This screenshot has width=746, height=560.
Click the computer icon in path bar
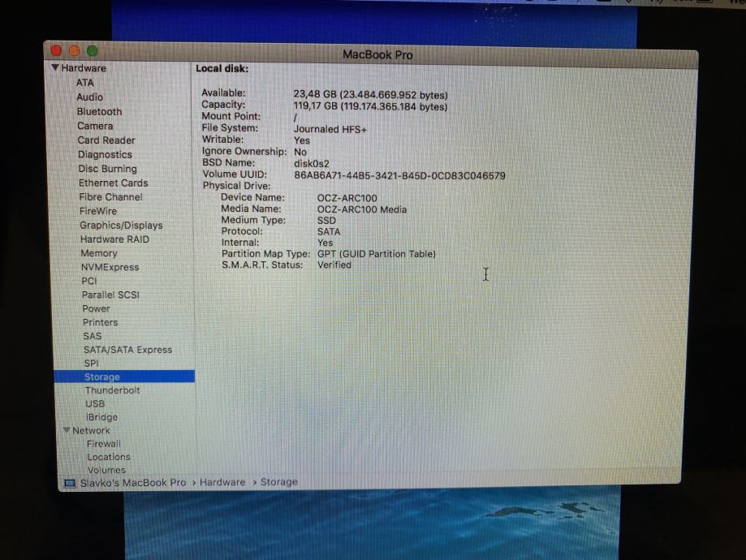click(70, 483)
